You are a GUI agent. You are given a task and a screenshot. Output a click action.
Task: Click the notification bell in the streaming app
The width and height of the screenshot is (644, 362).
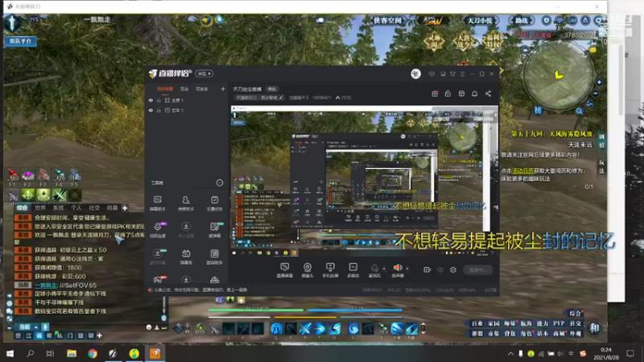tap(474, 93)
